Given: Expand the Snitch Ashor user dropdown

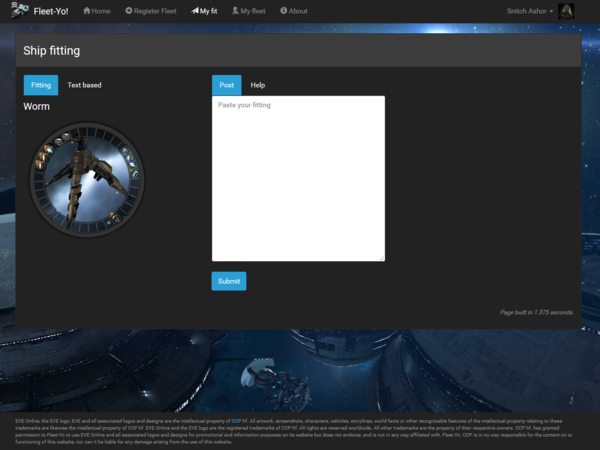Looking at the screenshot, I should click(530, 11).
